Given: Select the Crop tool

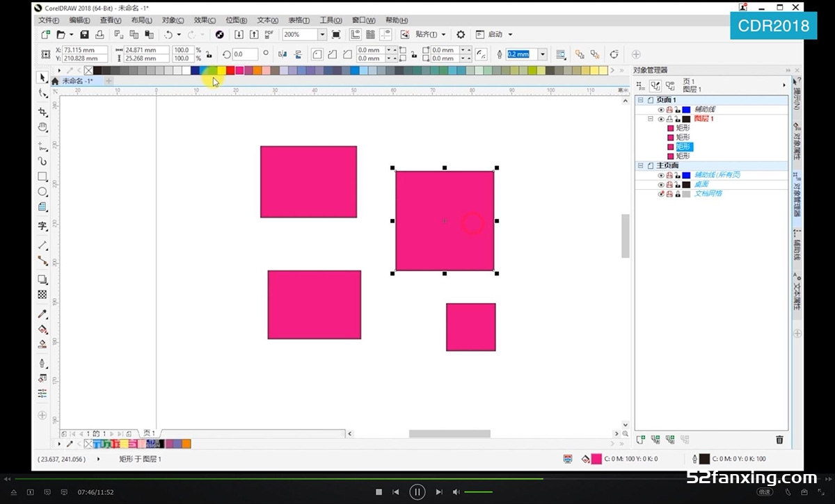Looking at the screenshot, I should click(x=42, y=111).
